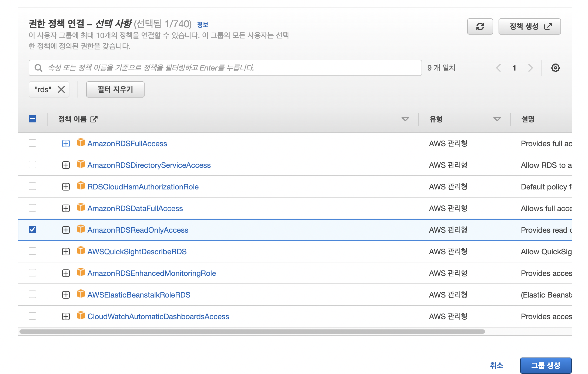Click the refresh policies icon button
The width and height of the screenshot is (588, 374).
click(x=480, y=26)
